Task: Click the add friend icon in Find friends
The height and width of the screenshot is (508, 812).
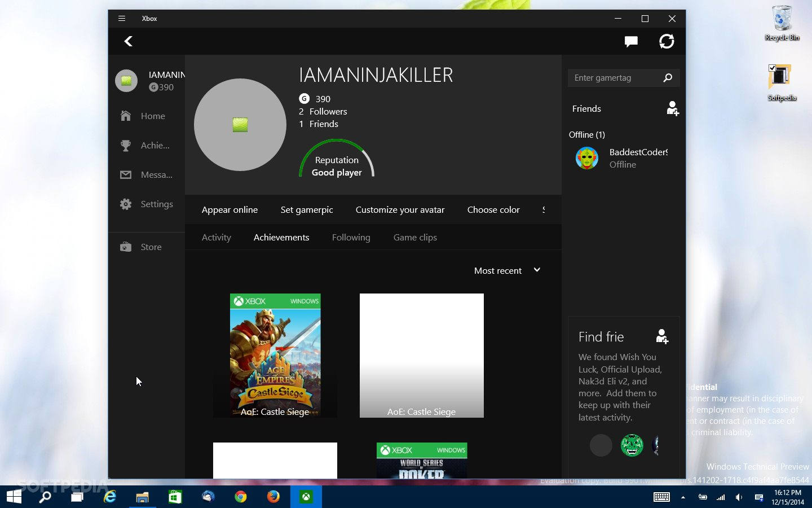Action: [662, 336]
